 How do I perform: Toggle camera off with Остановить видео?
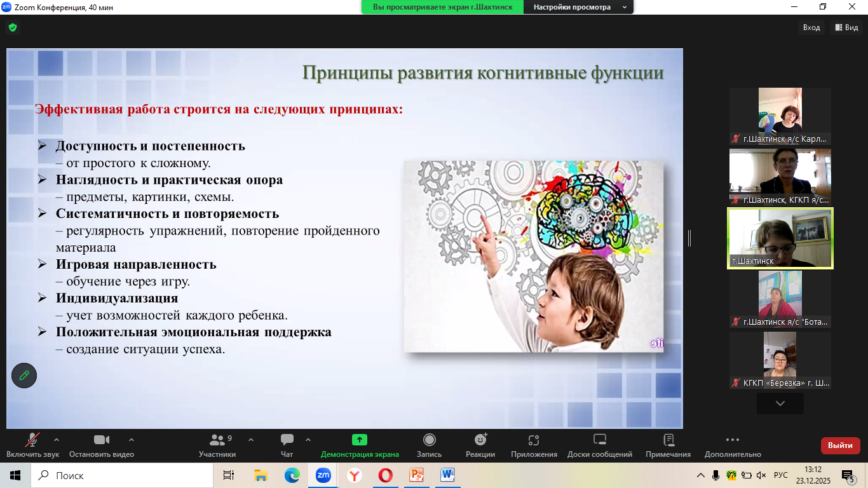click(x=102, y=445)
